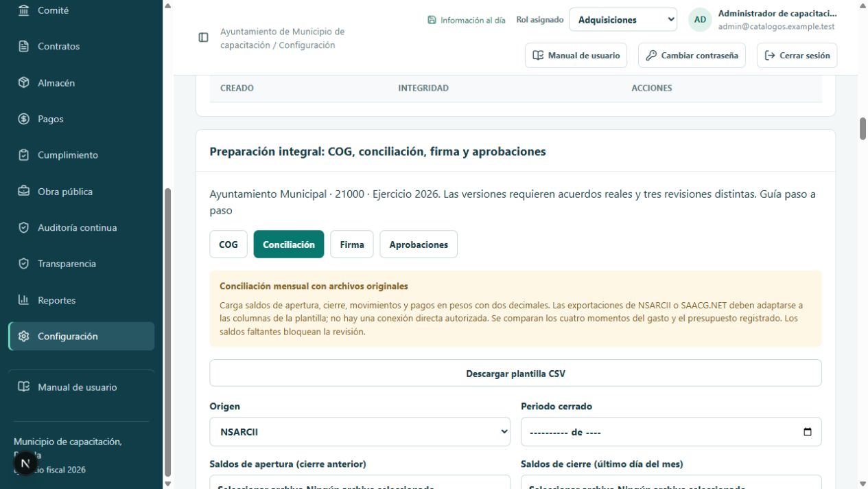Click the save icon beside Información al día
The height and width of the screenshot is (489, 868).
[432, 21]
